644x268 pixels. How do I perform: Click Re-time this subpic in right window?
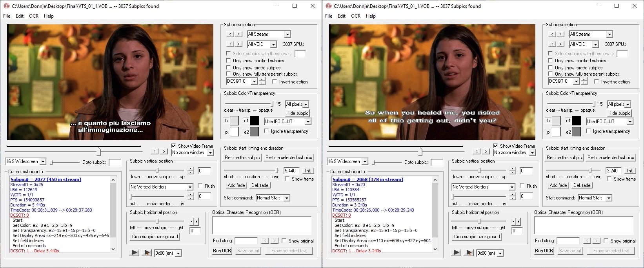pyautogui.click(x=564, y=157)
